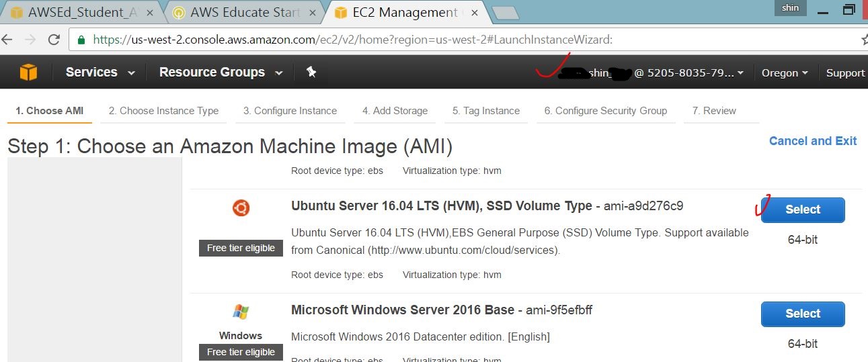Image resolution: width=868 pixels, height=362 pixels.
Task: Select the Ubuntu Server 16.04 LTS AMI
Action: point(803,210)
